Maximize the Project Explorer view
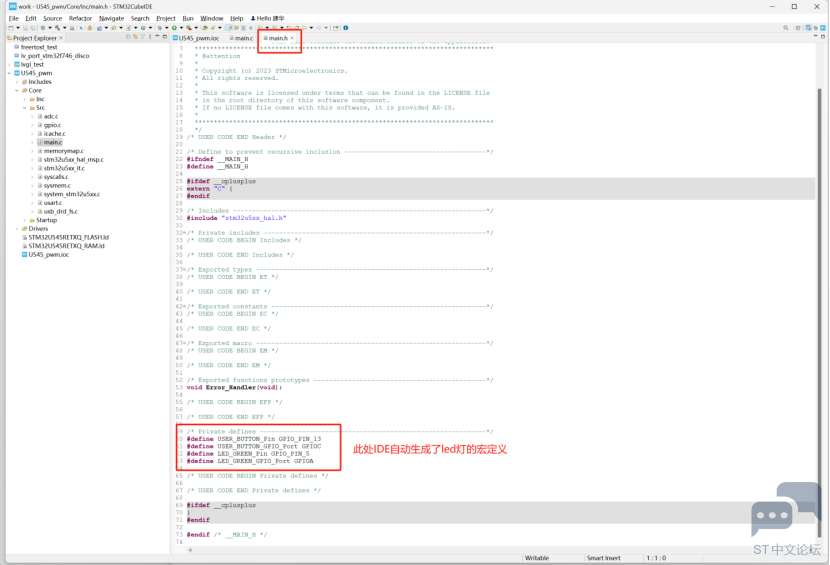This screenshot has height=565, width=830. 165,37
